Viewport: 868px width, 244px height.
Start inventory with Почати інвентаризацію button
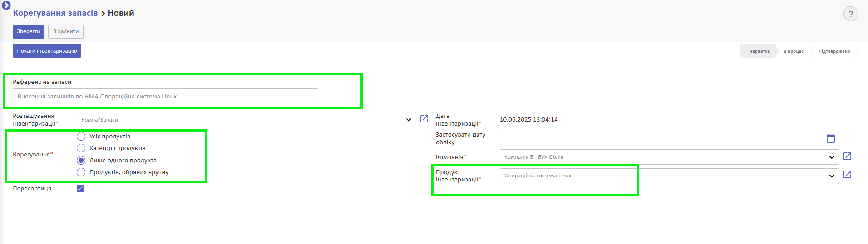[47, 51]
